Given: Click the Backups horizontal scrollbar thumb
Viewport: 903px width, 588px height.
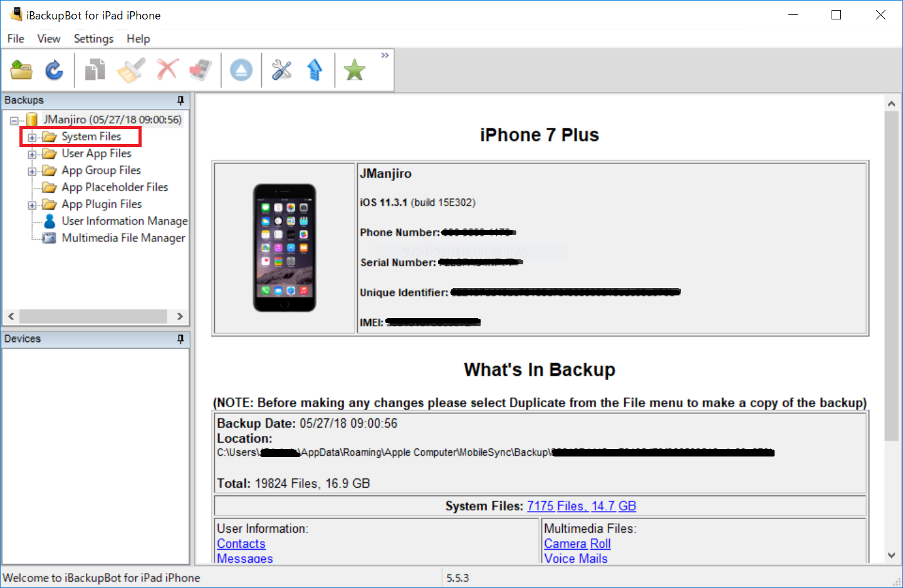Looking at the screenshot, I should (93, 316).
